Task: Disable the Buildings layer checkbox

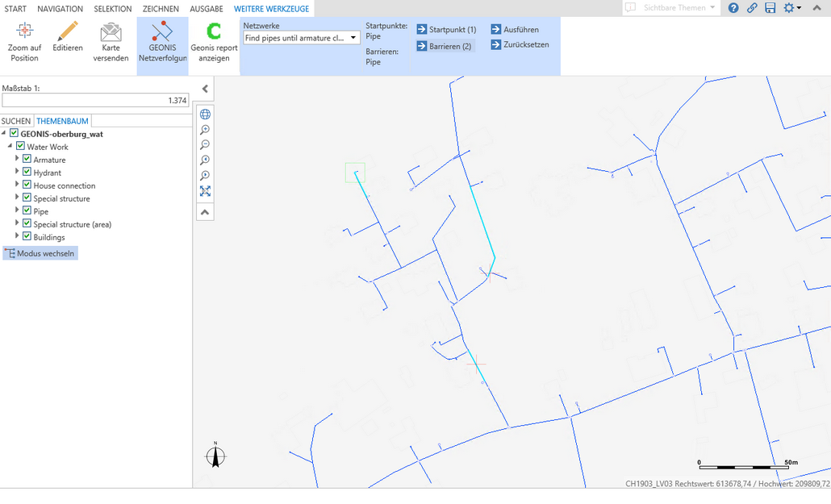Action: pos(27,237)
